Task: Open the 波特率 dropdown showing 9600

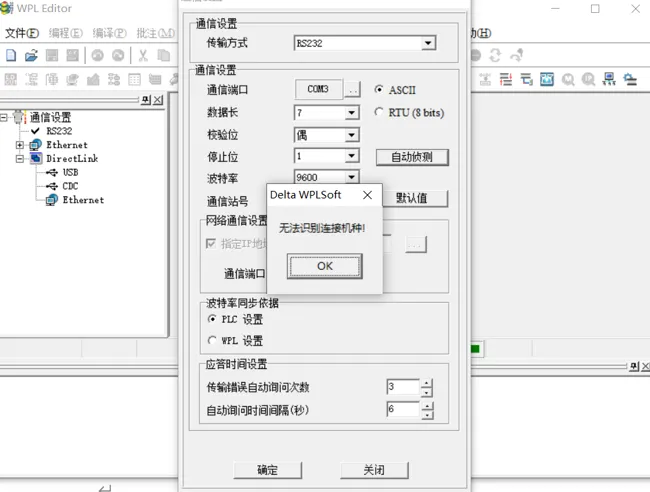Action: (x=352, y=177)
